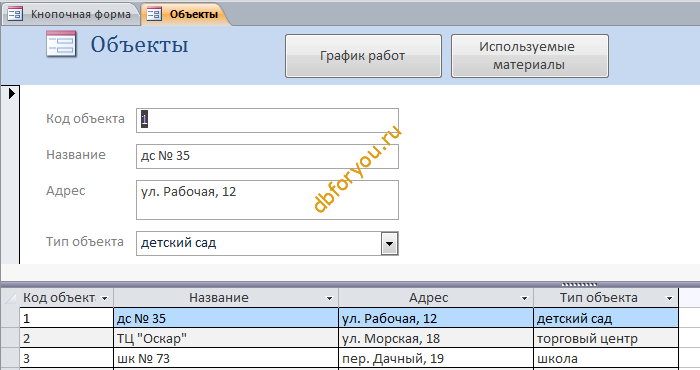This screenshot has width=700, height=370.
Task: Select the Объекты tab
Action: pos(186,14)
